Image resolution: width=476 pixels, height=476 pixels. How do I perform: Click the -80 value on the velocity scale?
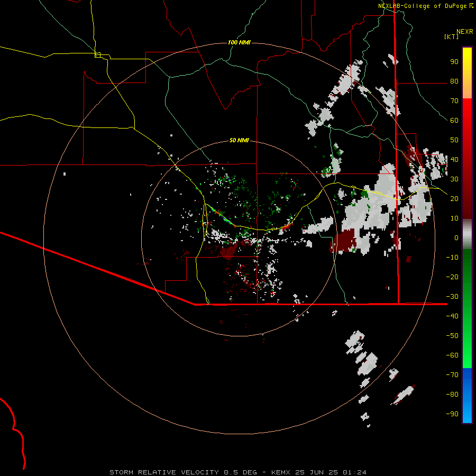(452, 395)
